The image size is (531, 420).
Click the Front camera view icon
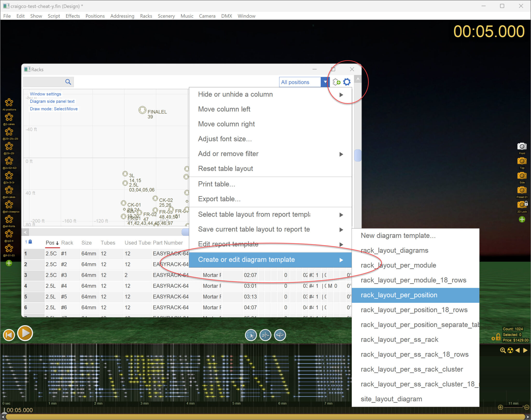[x=522, y=146]
